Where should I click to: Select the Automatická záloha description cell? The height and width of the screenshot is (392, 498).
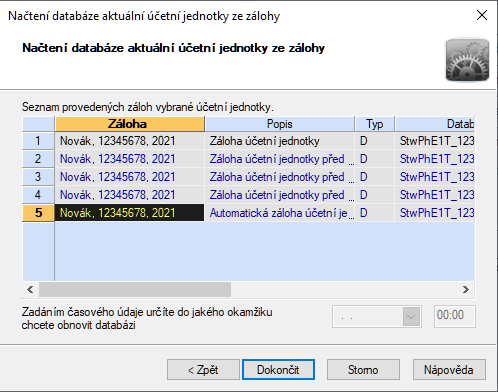tap(280, 213)
